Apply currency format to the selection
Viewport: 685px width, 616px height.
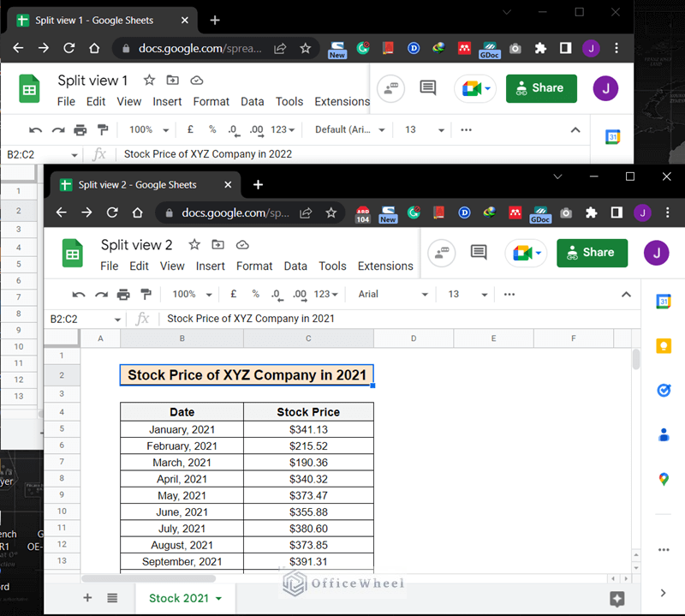tap(231, 294)
